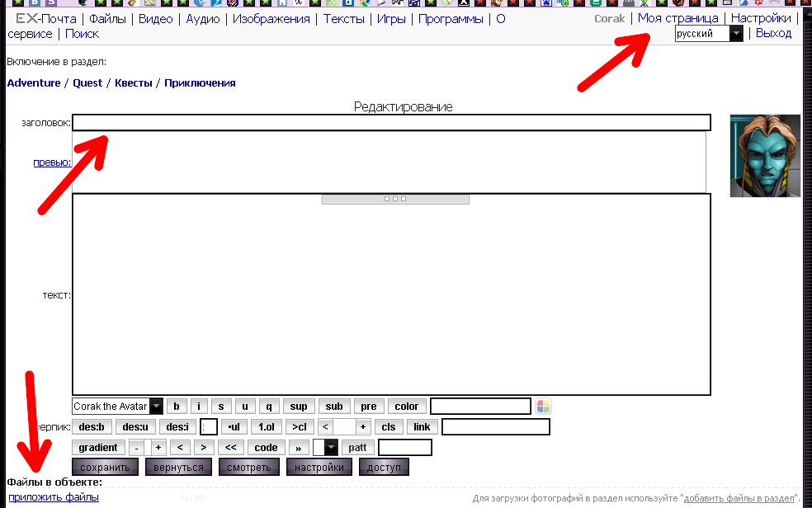Insert superscript using the sup button
Viewport: 812px width, 508px height.
pyautogui.click(x=299, y=406)
